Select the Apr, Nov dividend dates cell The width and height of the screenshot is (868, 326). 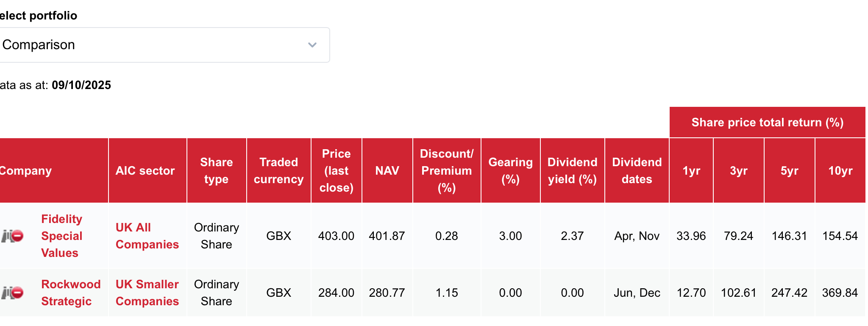coord(637,236)
